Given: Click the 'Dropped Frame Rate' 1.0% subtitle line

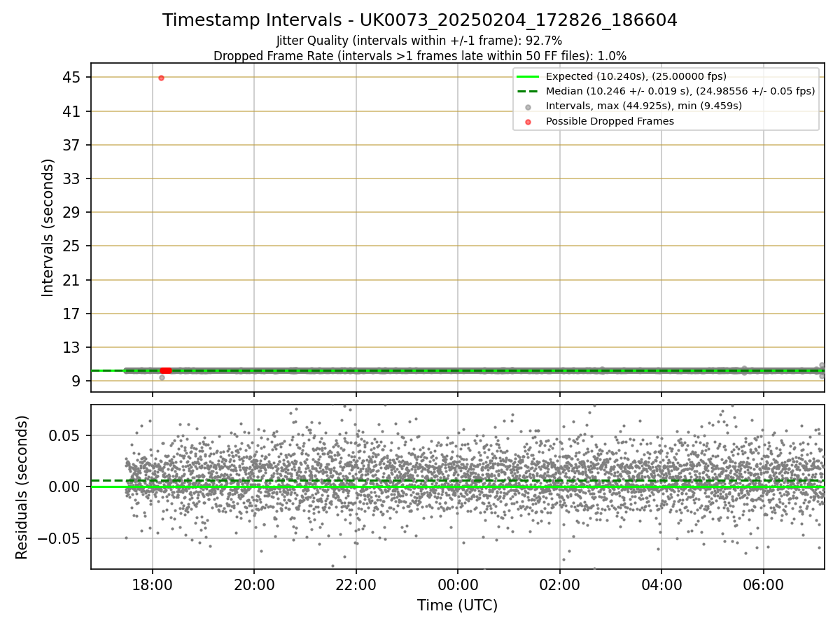Looking at the screenshot, I should tap(420, 56).
